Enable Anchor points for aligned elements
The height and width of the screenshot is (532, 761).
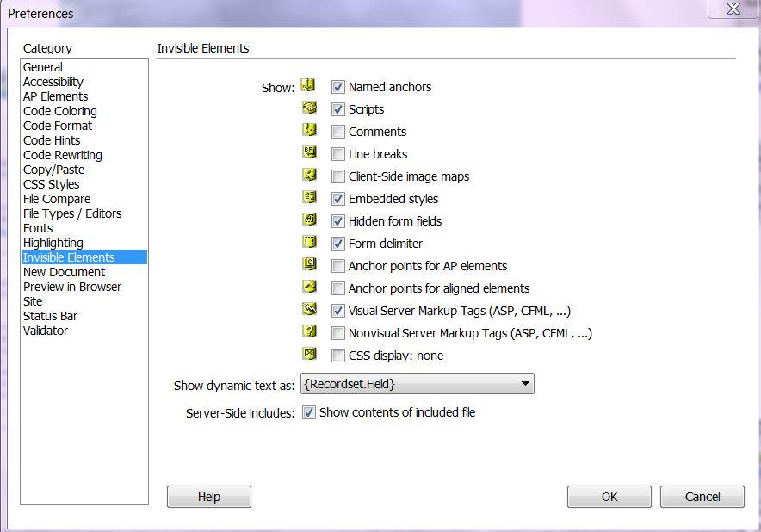point(337,288)
